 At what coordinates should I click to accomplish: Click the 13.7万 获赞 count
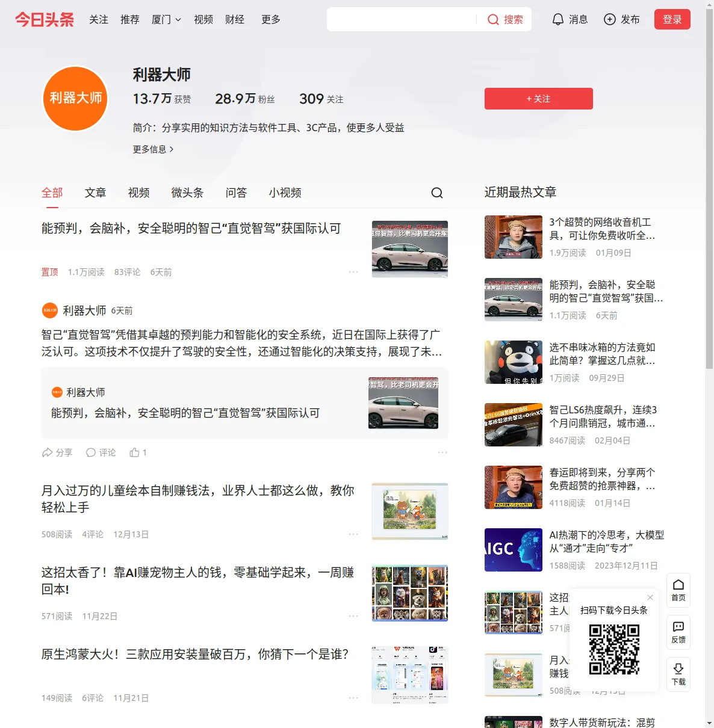point(162,99)
